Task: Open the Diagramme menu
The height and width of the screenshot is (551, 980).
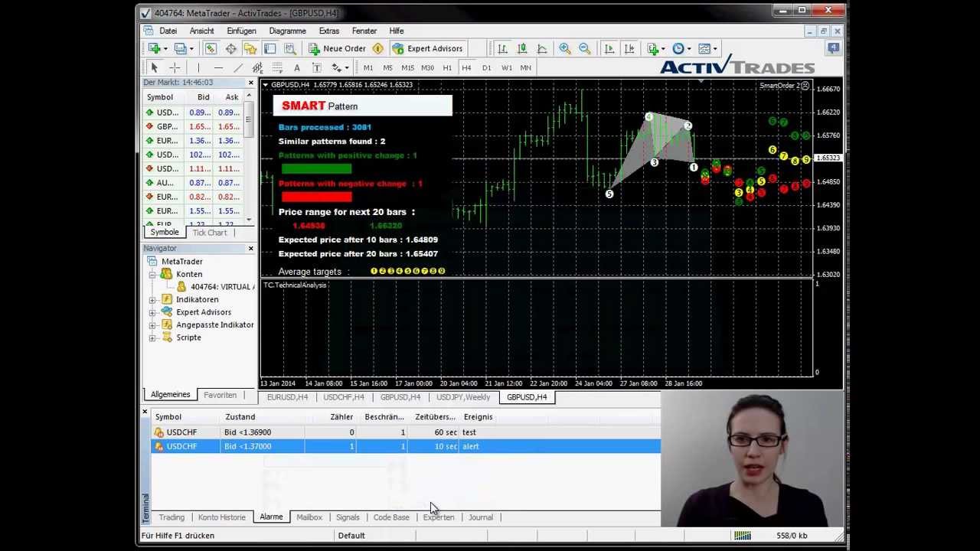Action: 287,31
